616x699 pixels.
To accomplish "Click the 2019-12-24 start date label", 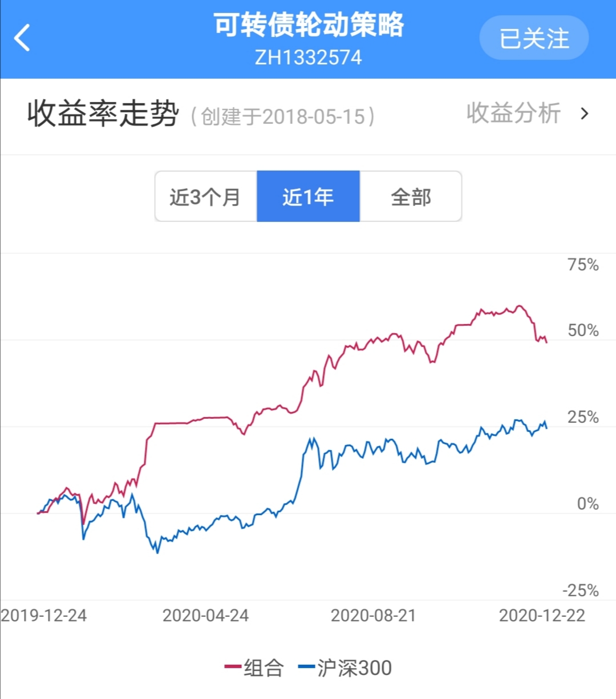I will pos(44,616).
